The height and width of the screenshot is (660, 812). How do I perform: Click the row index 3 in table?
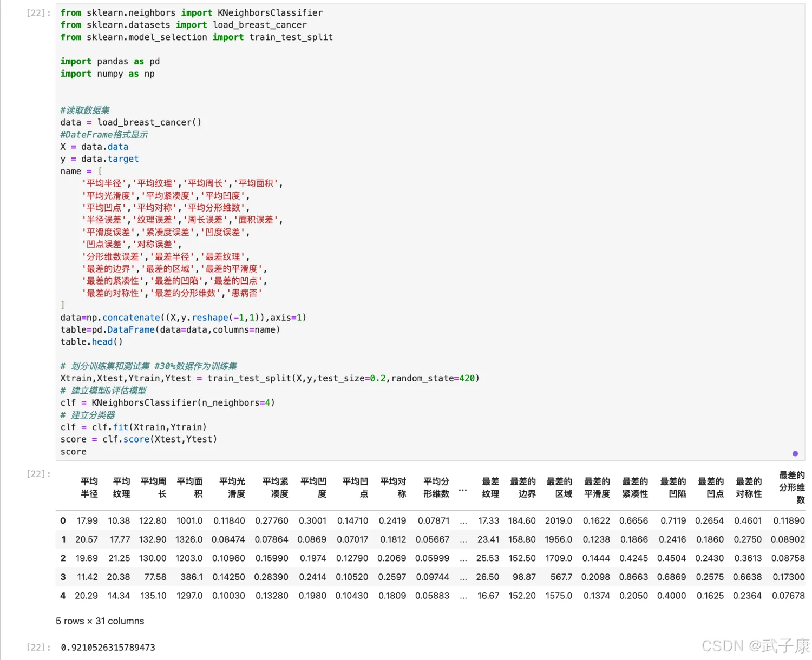(63, 577)
